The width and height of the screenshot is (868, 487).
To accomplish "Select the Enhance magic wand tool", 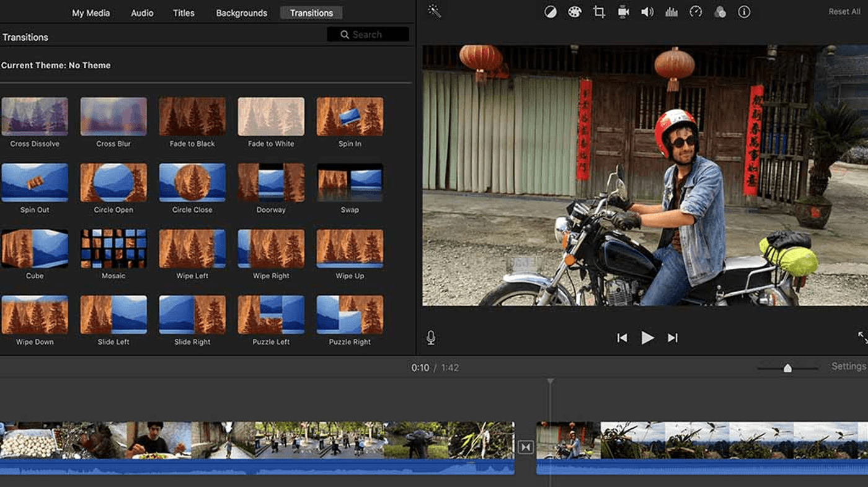I will point(434,11).
